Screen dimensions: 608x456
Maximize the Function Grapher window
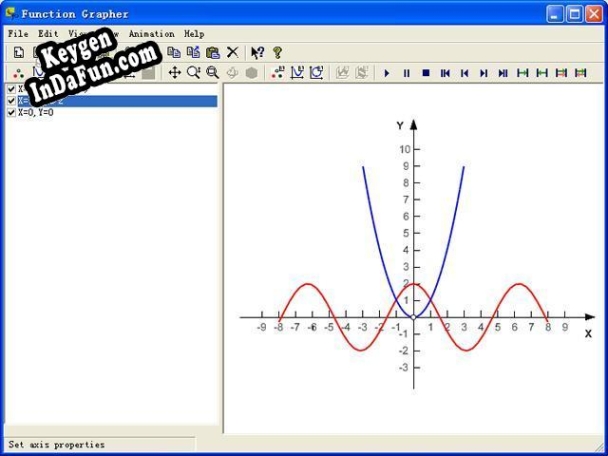pyautogui.click(x=575, y=14)
